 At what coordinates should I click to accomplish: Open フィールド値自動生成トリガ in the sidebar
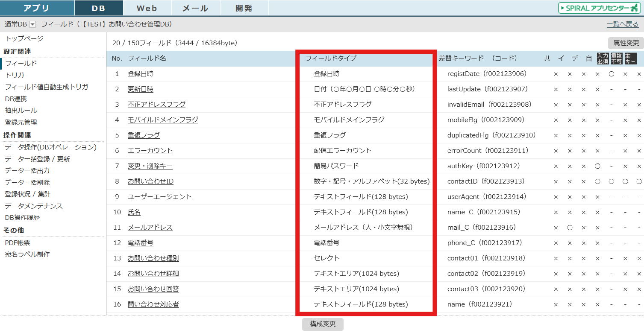(x=47, y=87)
